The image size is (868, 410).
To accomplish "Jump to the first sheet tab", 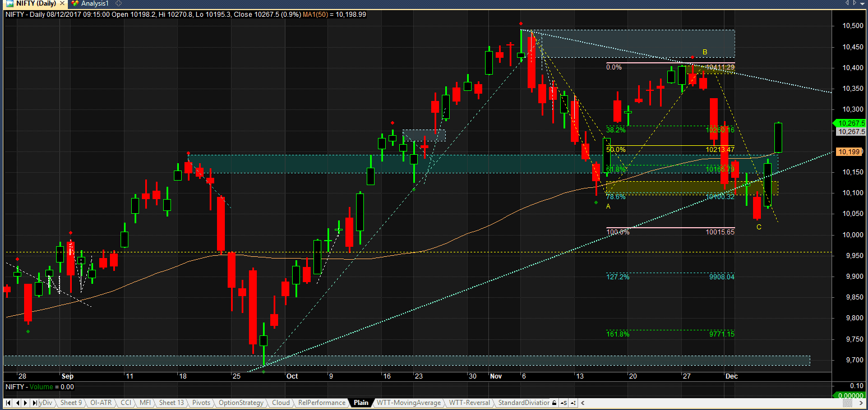I will tap(8, 403).
